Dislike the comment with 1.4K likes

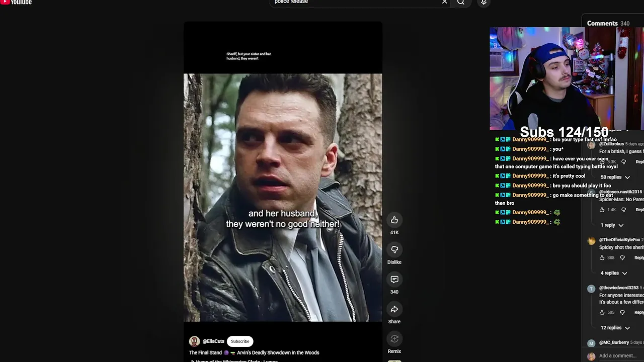[x=624, y=210]
